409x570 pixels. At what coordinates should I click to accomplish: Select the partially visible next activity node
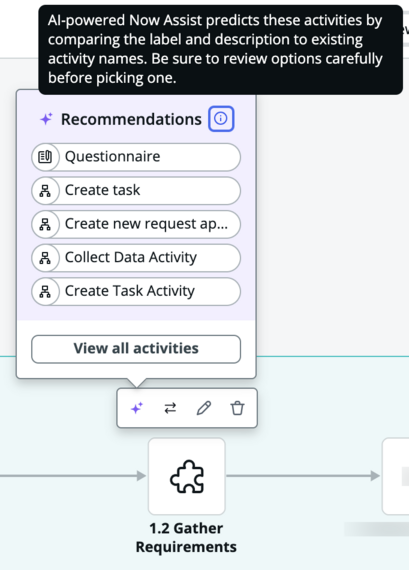click(x=396, y=476)
